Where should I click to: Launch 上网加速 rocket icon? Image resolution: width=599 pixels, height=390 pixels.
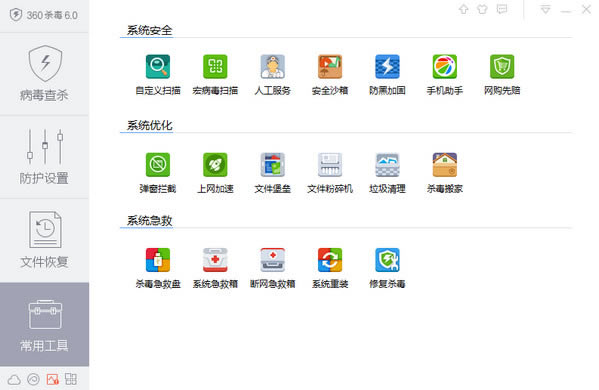215,165
